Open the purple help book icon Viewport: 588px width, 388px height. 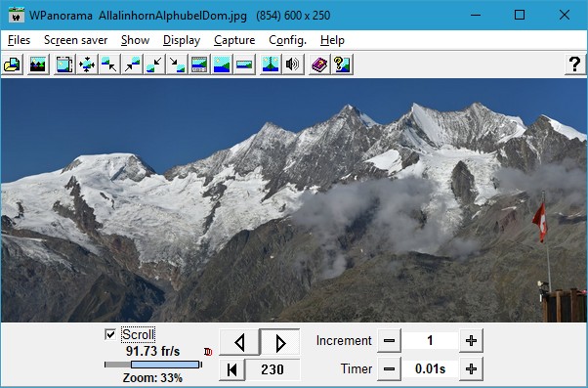tap(319, 65)
